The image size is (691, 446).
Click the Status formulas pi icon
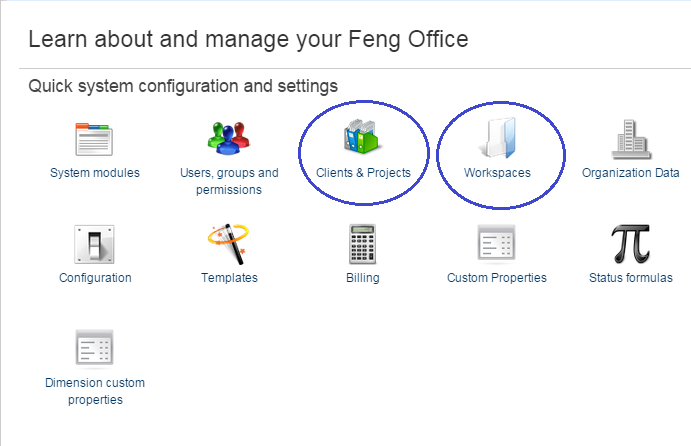tap(631, 244)
